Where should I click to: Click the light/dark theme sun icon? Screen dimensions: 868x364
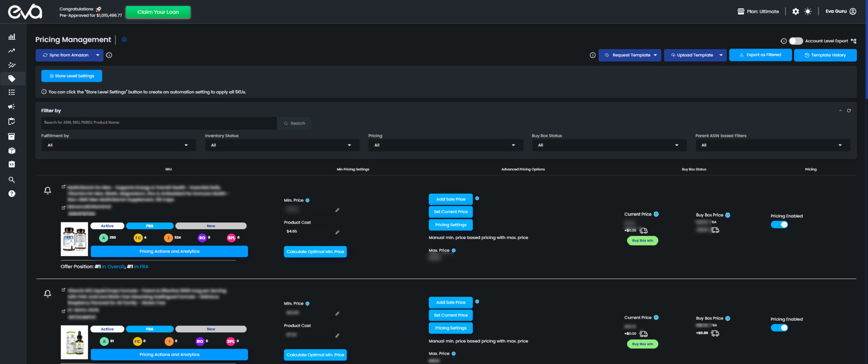808,11
